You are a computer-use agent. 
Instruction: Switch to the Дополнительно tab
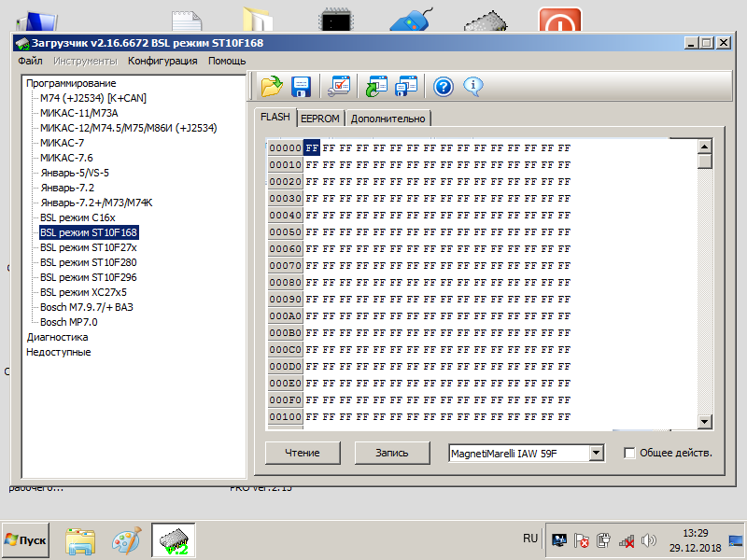tap(388, 119)
